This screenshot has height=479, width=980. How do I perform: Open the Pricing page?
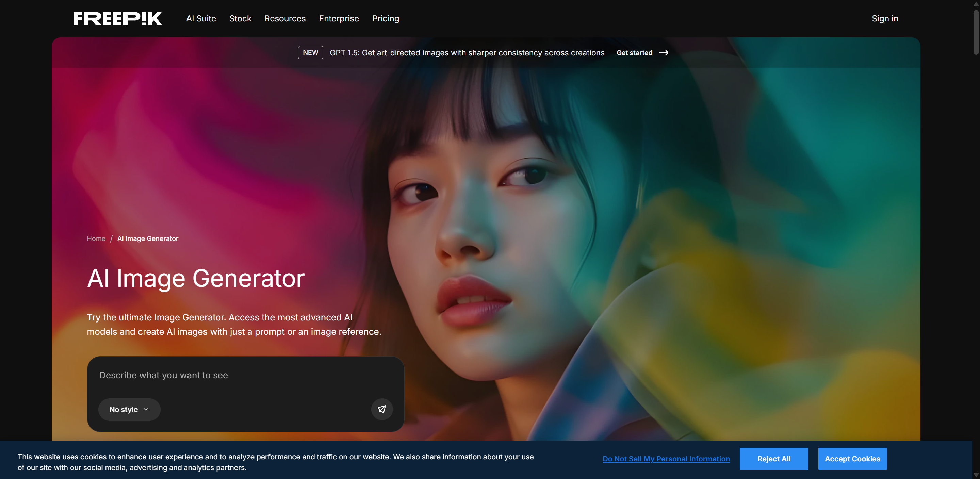coord(386,19)
